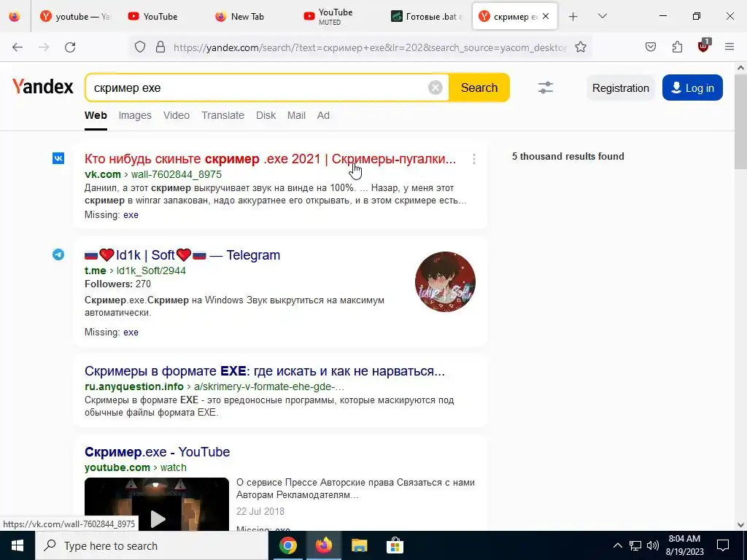Select the Mail tab
747x560 pixels.
(296, 115)
